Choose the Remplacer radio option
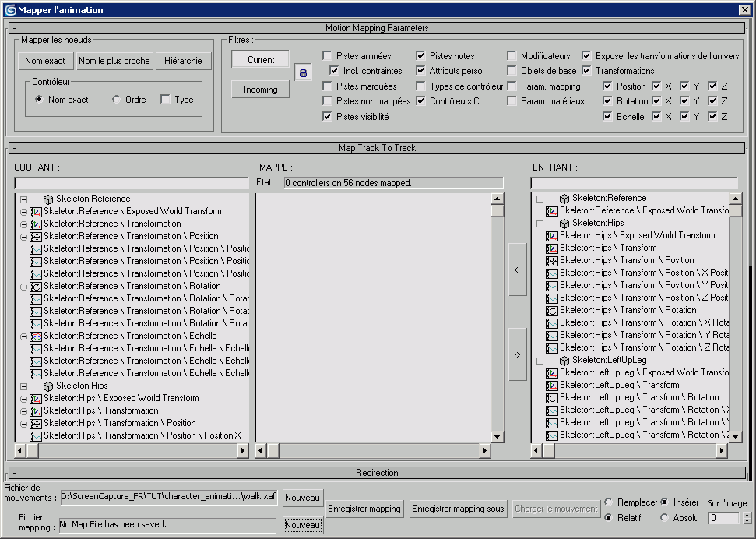The image size is (756, 539). pos(608,502)
